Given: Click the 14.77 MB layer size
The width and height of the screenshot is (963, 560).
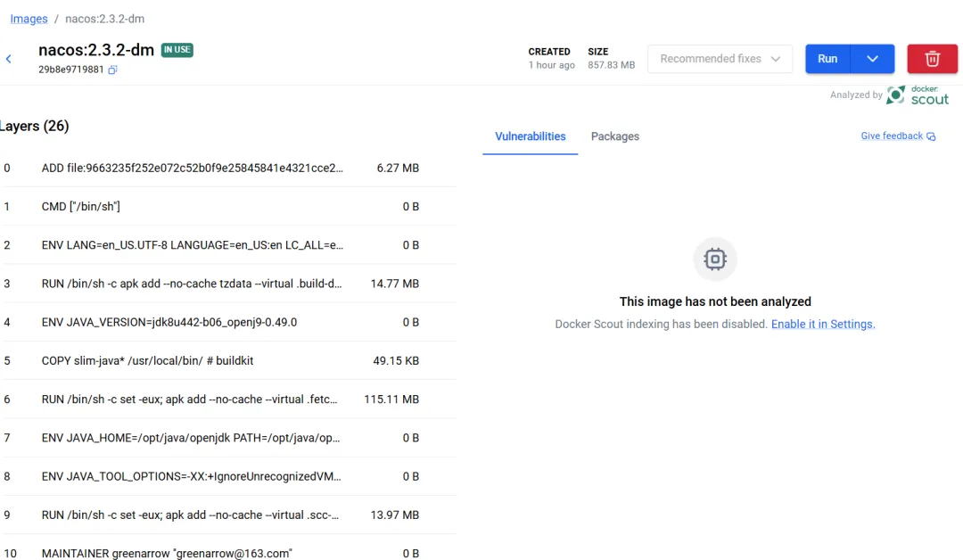Looking at the screenshot, I should click(x=394, y=284).
